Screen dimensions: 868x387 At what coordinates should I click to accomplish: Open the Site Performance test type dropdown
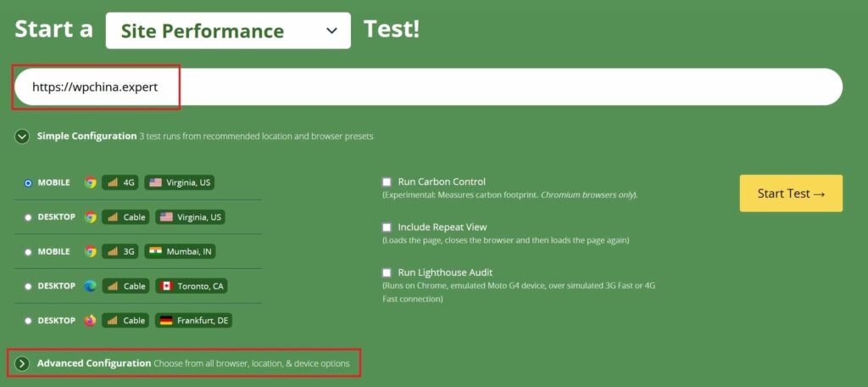click(228, 31)
